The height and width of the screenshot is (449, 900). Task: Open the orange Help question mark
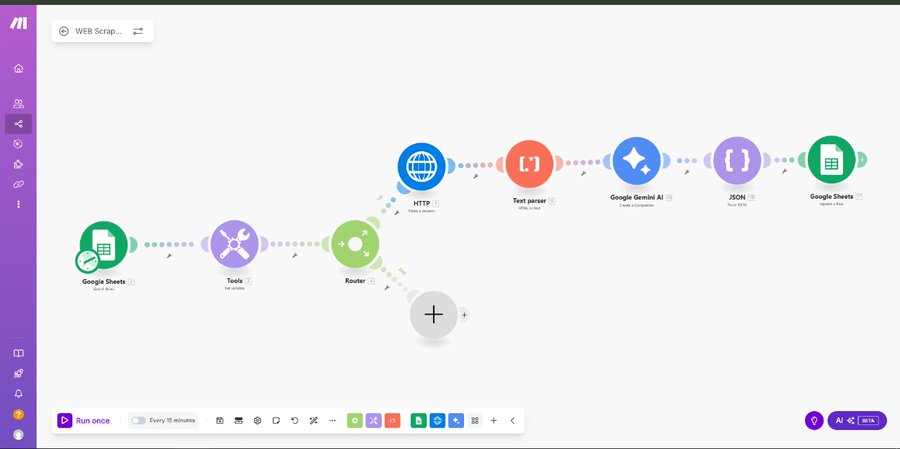coord(18,415)
